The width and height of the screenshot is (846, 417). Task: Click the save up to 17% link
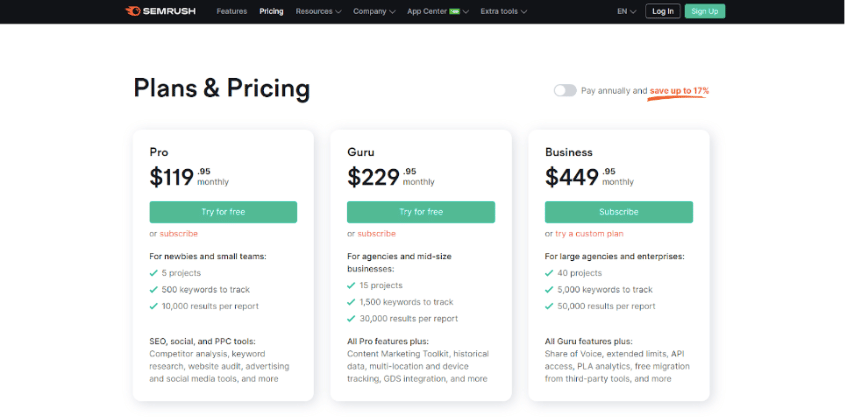(x=679, y=91)
